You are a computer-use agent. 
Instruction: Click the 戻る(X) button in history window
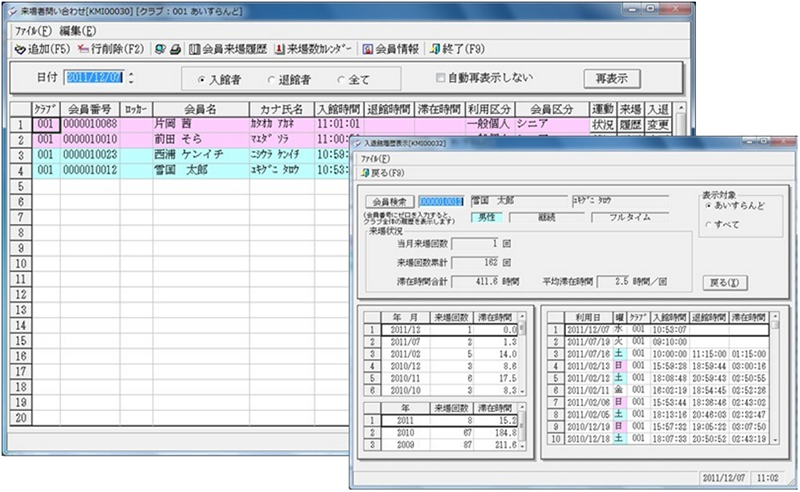724,283
